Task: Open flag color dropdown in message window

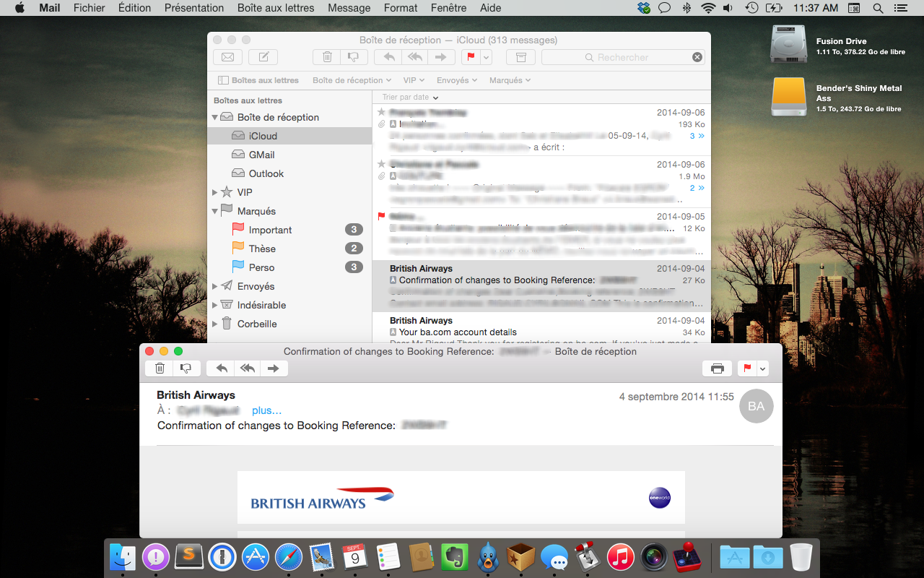Action: click(x=762, y=368)
